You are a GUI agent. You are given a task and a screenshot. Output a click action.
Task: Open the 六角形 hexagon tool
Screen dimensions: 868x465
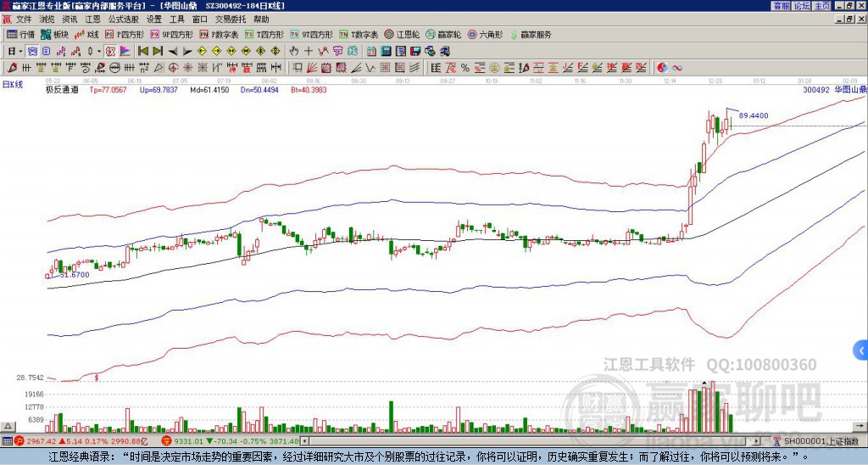(485, 34)
